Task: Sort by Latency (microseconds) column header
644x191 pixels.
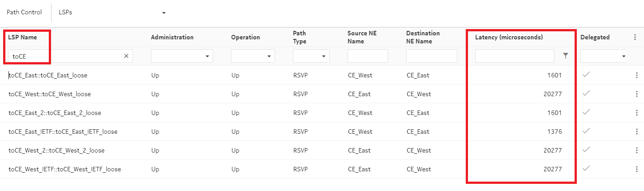Action: (x=509, y=37)
